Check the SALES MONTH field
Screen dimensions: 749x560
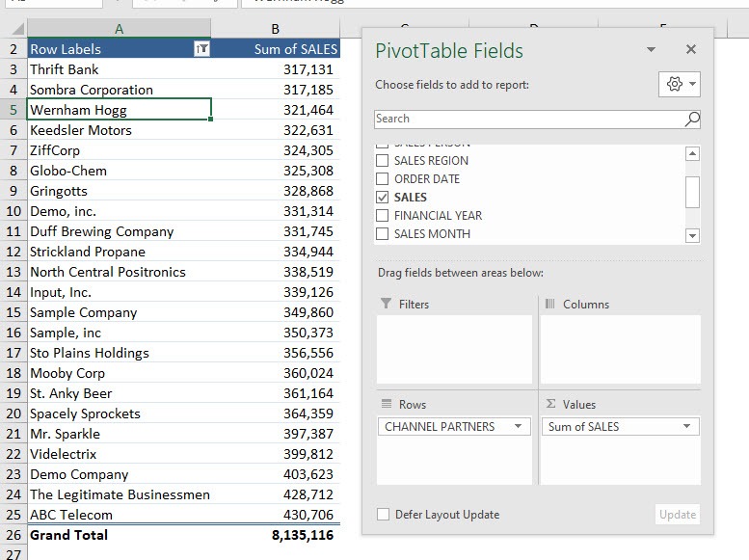click(x=382, y=233)
